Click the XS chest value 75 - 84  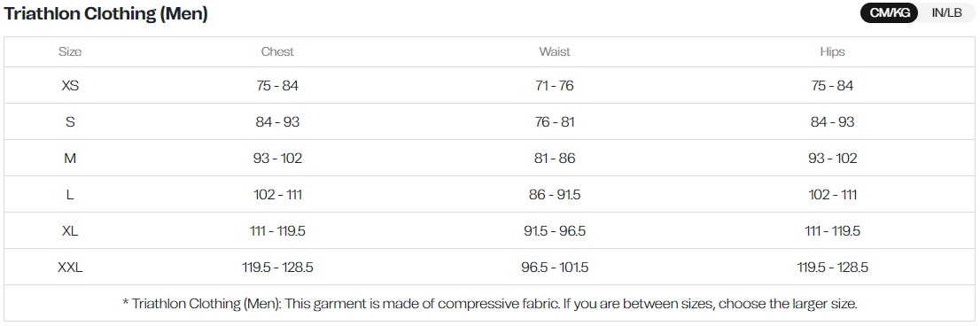coord(277,86)
